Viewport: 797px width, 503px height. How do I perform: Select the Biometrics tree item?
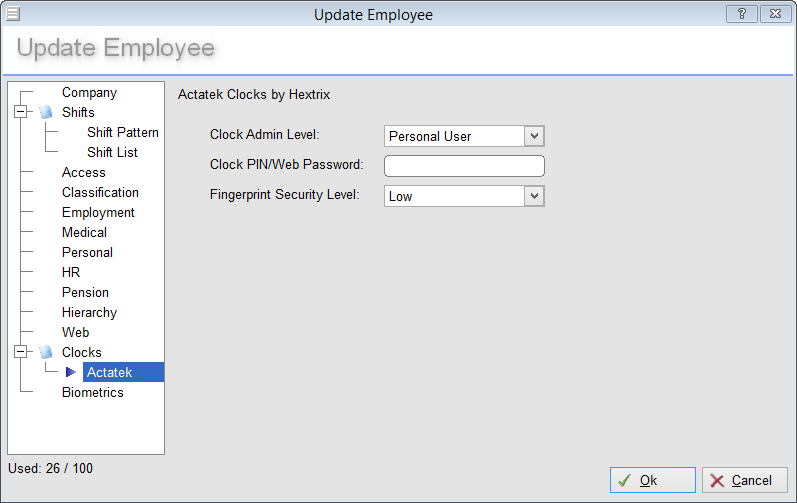93,392
